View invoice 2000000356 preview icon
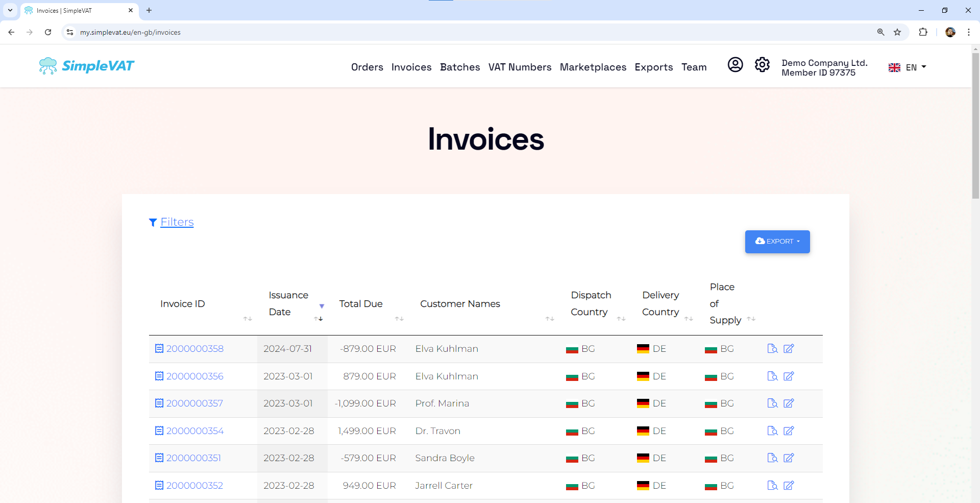 (772, 376)
